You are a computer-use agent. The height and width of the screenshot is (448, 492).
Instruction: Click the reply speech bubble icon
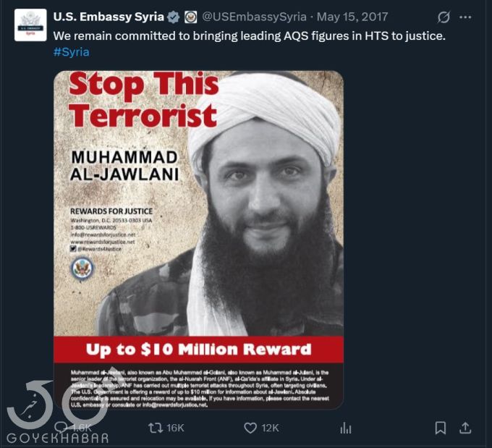(61, 428)
